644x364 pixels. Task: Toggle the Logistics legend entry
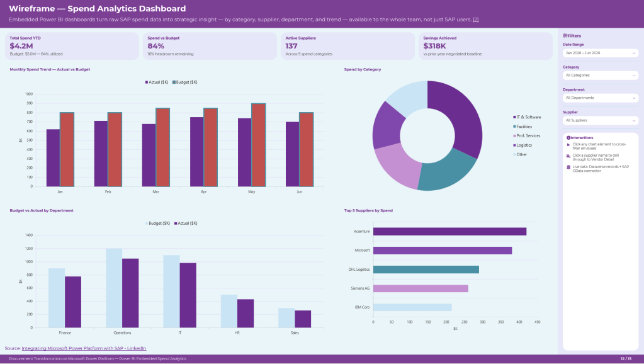(523, 145)
